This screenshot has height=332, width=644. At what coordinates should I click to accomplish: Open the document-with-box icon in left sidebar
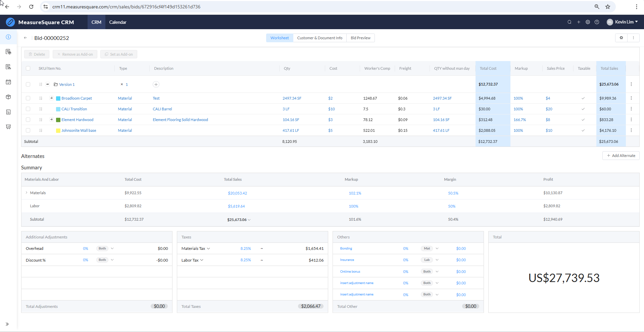pyautogui.click(x=8, y=52)
